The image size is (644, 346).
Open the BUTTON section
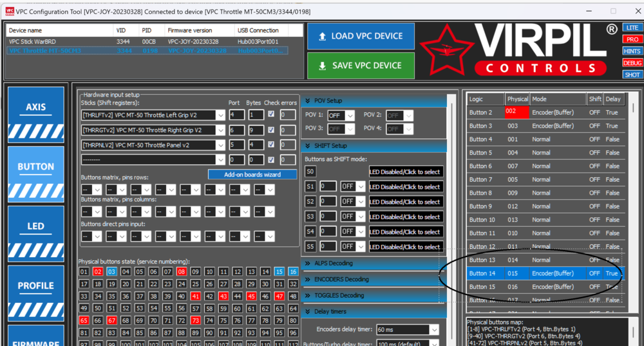click(x=36, y=174)
